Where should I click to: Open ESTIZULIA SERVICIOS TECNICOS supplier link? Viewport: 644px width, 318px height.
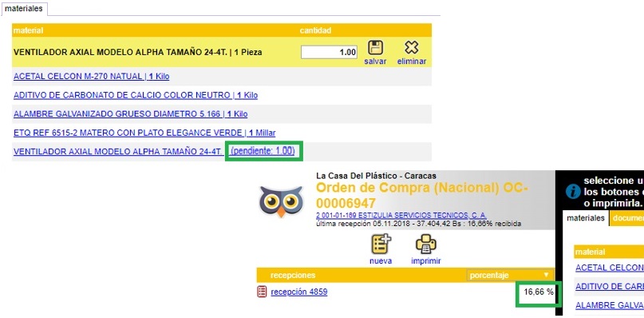(x=401, y=216)
